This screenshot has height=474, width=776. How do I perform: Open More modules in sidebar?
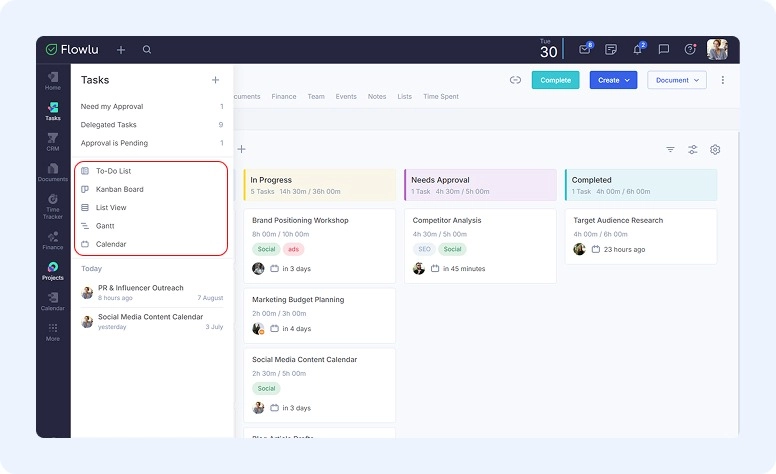pos(53,332)
